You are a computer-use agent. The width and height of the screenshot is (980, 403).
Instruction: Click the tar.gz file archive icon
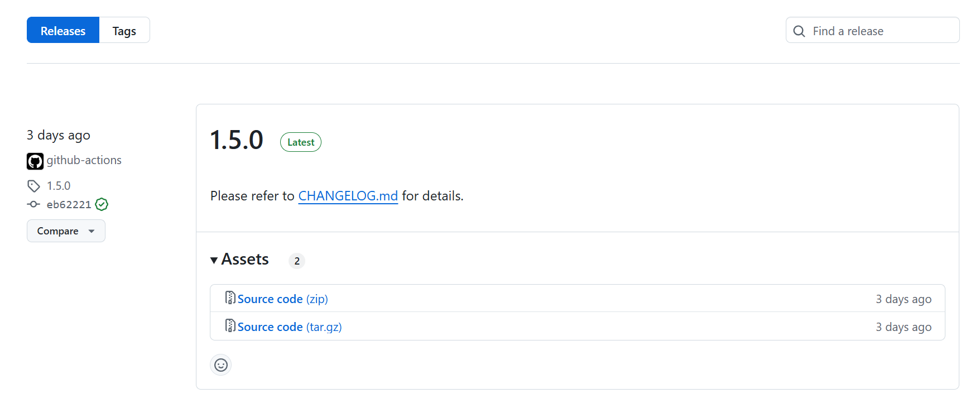[230, 326]
